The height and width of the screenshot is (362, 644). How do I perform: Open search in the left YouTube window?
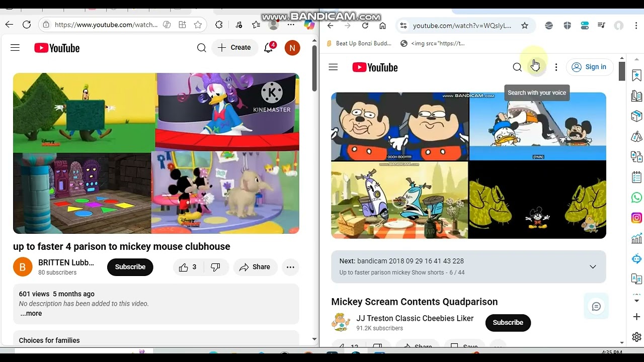(202, 48)
